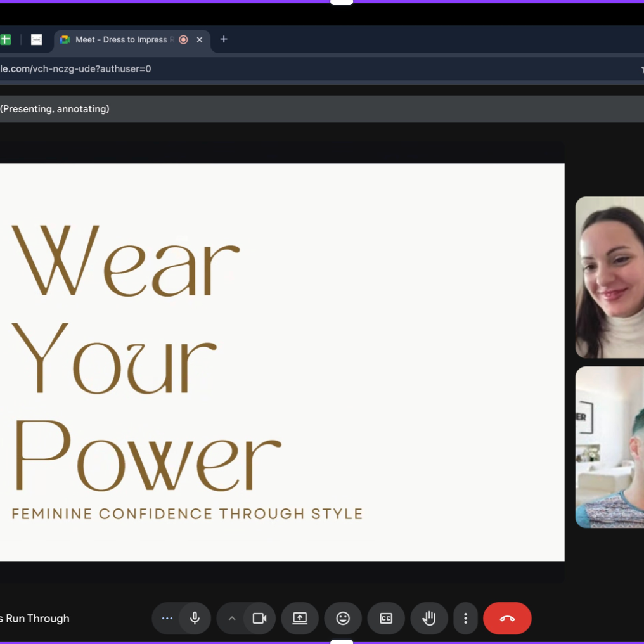Close the Meet browser tab
The width and height of the screenshot is (644, 644).
(200, 39)
